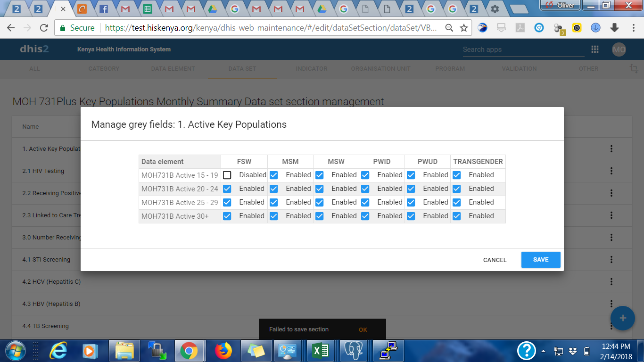Dismiss the error with OK
644x362 pixels.
pyautogui.click(x=363, y=330)
